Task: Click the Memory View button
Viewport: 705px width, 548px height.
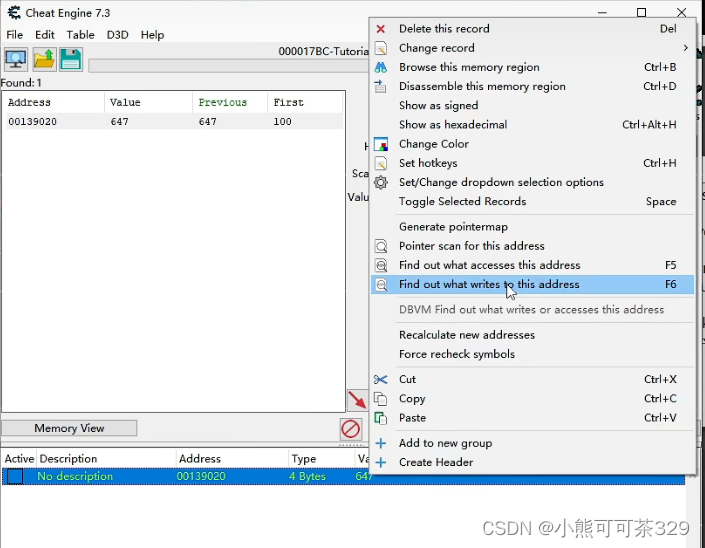Action: tap(69, 428)
